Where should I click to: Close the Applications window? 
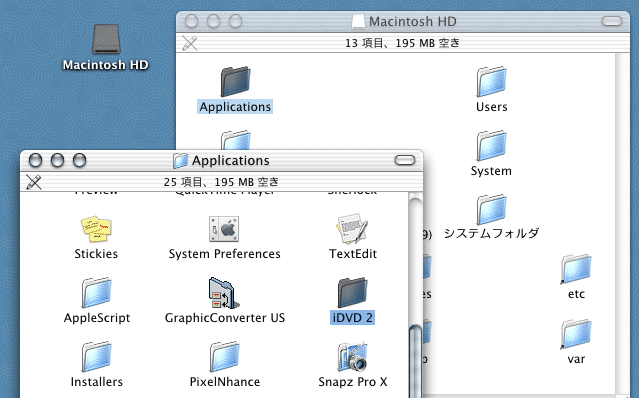35,160
